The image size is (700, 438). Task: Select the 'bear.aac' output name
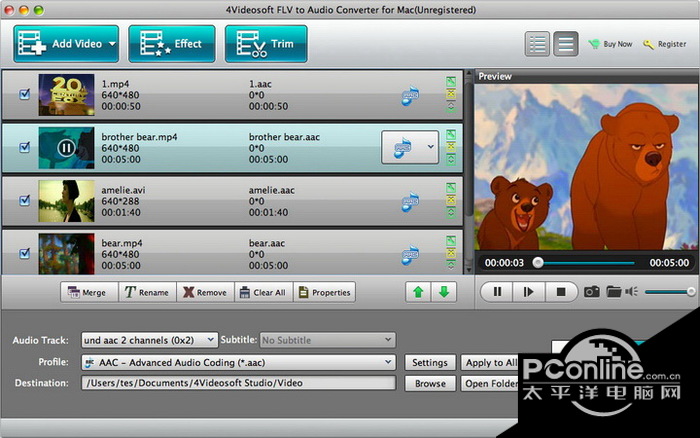[267, 243]
